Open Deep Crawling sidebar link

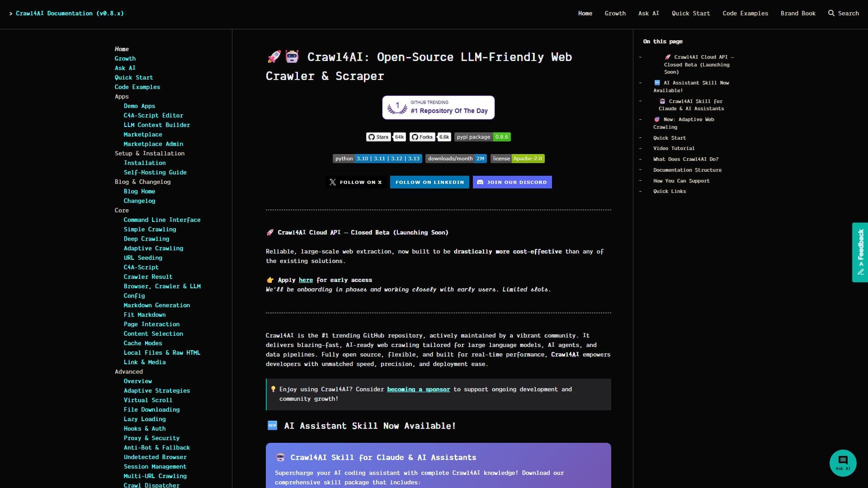click(x=146, y=239)
